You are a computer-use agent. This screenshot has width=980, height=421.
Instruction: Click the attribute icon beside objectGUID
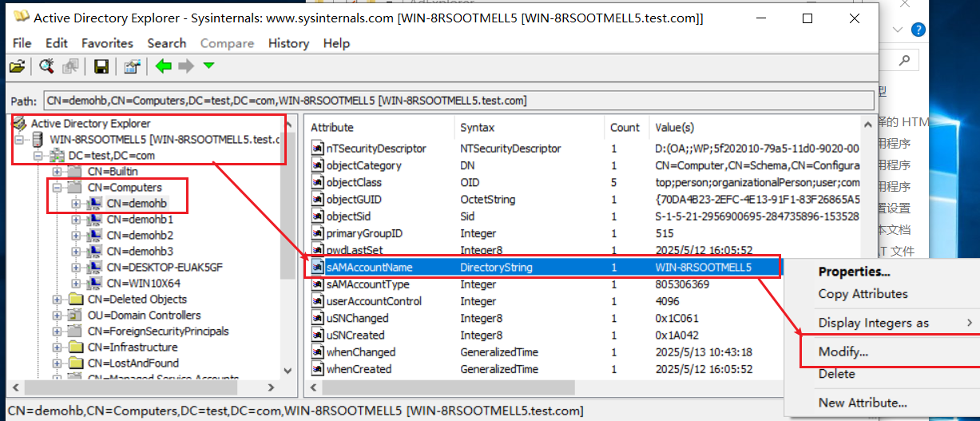point(317,200)
